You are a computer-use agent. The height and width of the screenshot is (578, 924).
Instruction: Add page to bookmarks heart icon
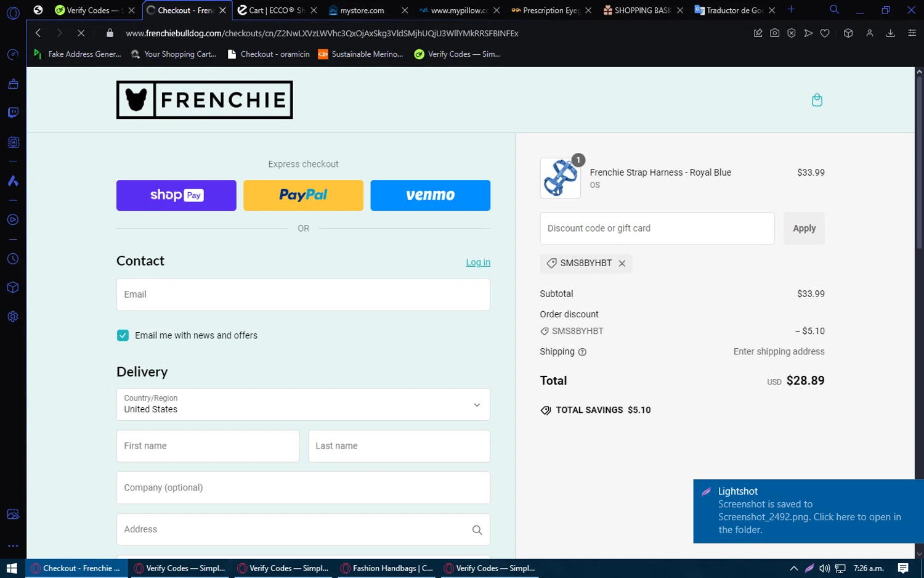tap(825, 33)
